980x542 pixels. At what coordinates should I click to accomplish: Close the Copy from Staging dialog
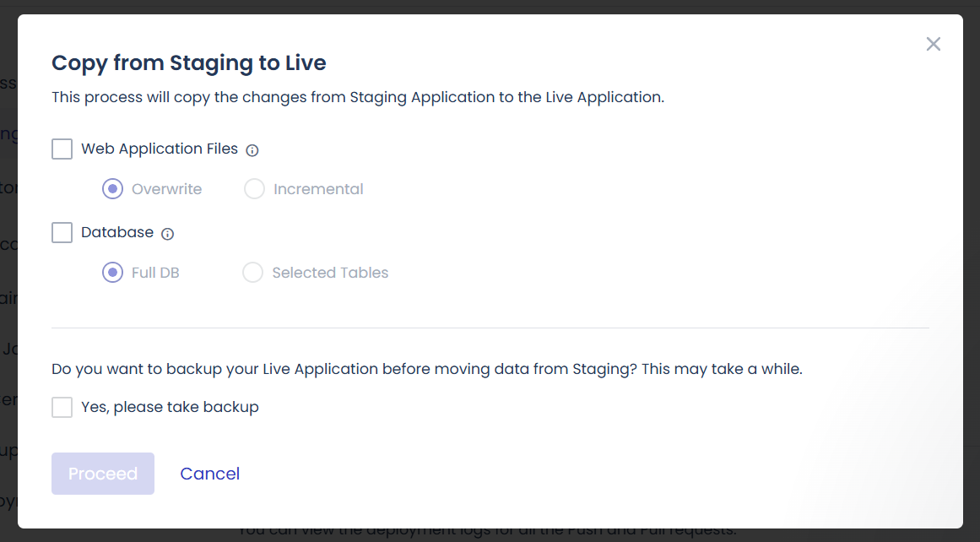tap(933, 44)
